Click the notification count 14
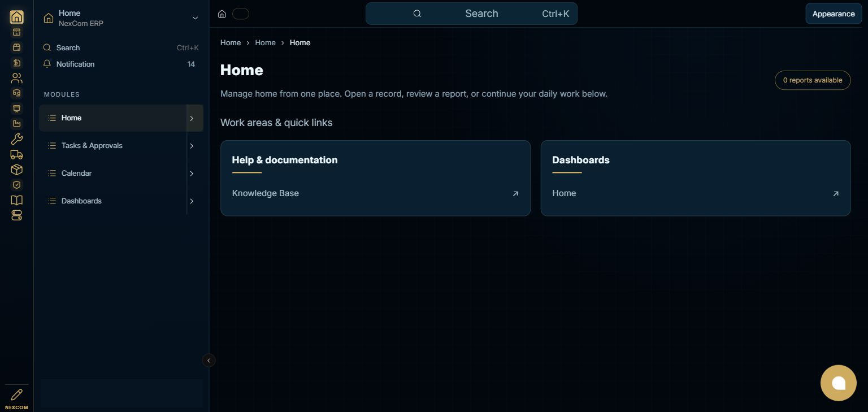 coord(191,64)
